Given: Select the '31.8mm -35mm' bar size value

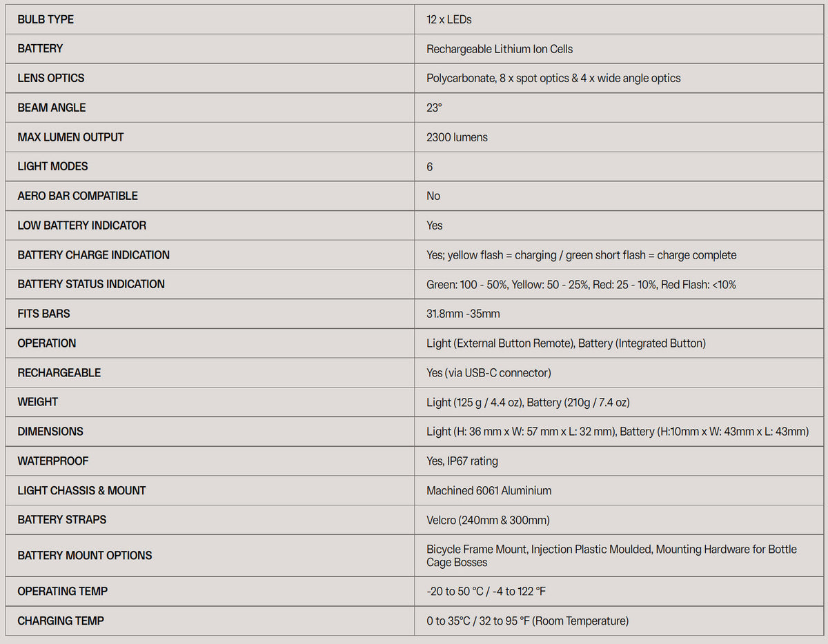Looking at the screenshot, I should pyautogui.click(x=463, y=314).
